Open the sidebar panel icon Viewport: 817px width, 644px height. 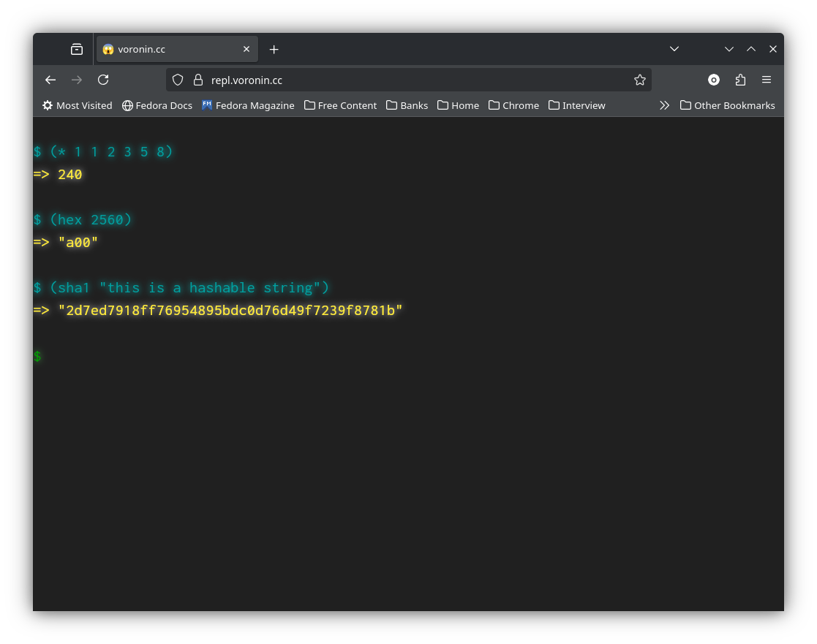pyautogui.click(x=76, y=49)
